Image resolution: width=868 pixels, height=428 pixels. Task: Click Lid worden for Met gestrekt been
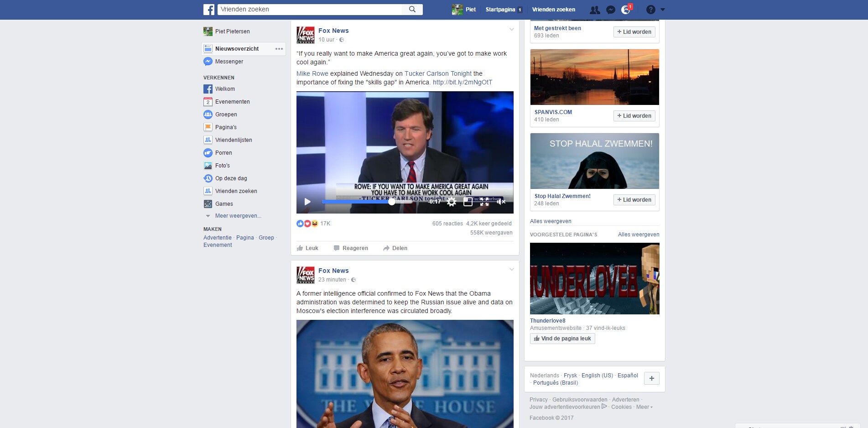tap(634, 32)
